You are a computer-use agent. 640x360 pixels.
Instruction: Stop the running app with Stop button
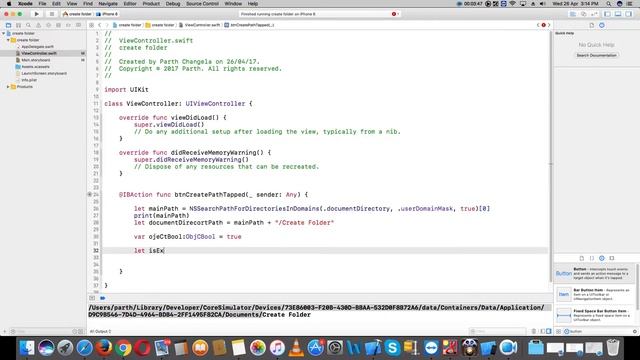[52, 14]
